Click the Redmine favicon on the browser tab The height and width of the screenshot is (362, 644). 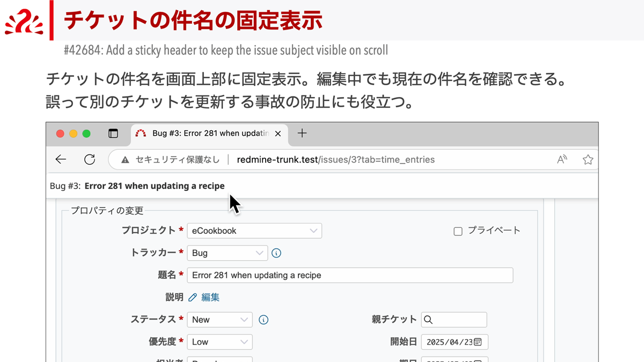141,134
